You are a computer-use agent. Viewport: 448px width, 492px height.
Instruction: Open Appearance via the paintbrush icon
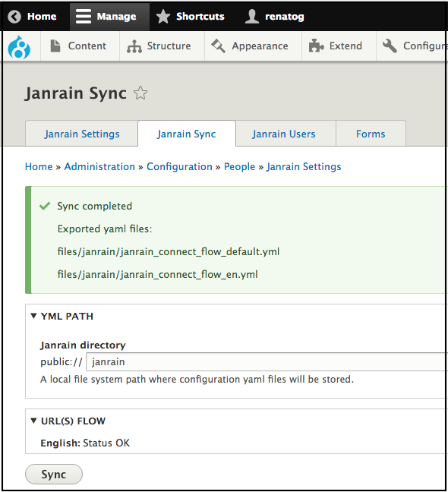[x=219, y=46]
